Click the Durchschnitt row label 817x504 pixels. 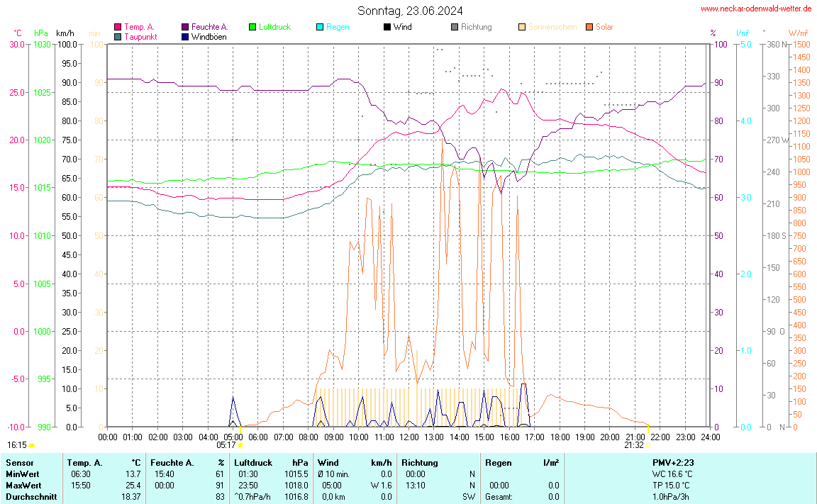[30, 497]
